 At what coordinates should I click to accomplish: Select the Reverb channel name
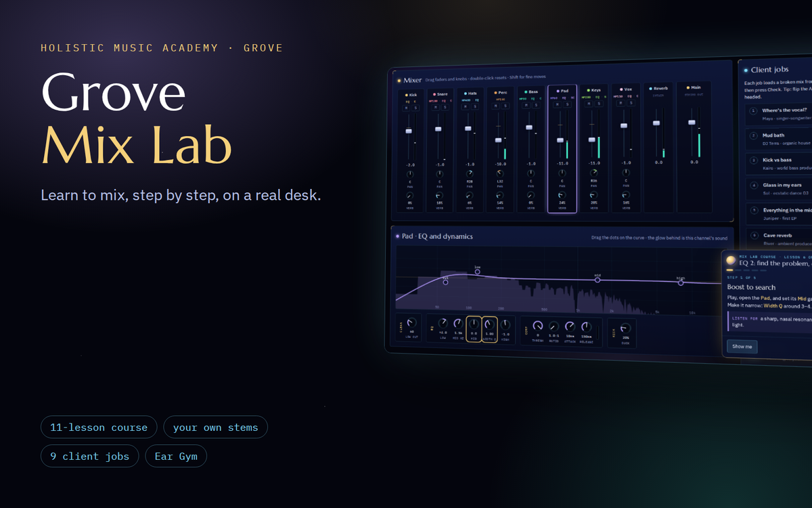point(660,88)
